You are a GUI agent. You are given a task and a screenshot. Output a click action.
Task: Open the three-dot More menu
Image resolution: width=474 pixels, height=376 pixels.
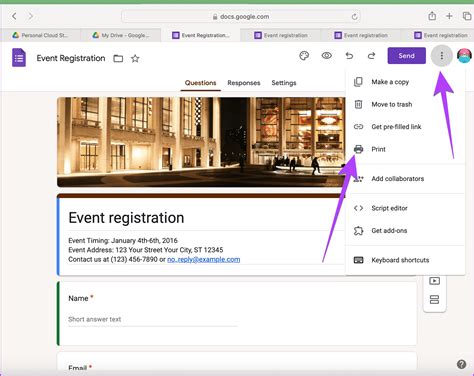coord(442,56)
